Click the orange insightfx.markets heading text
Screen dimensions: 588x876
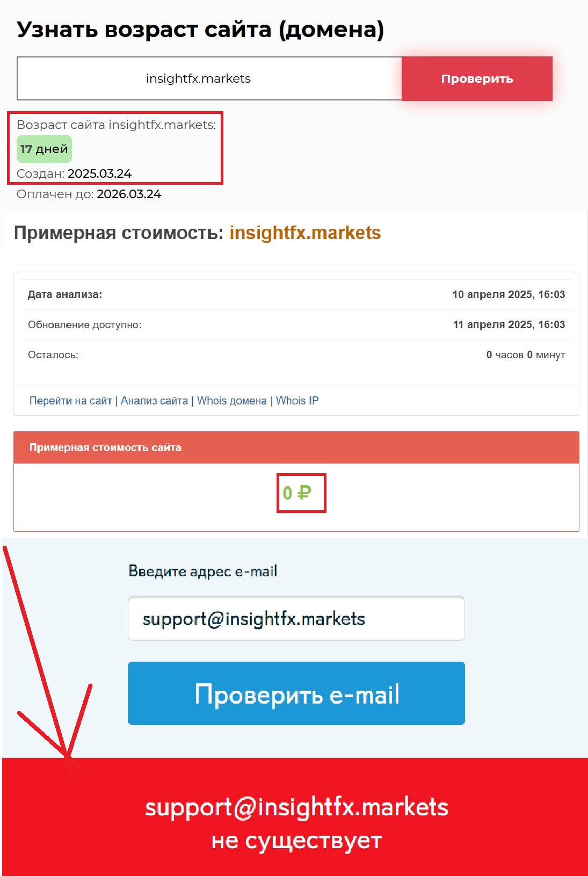[305, 233]
